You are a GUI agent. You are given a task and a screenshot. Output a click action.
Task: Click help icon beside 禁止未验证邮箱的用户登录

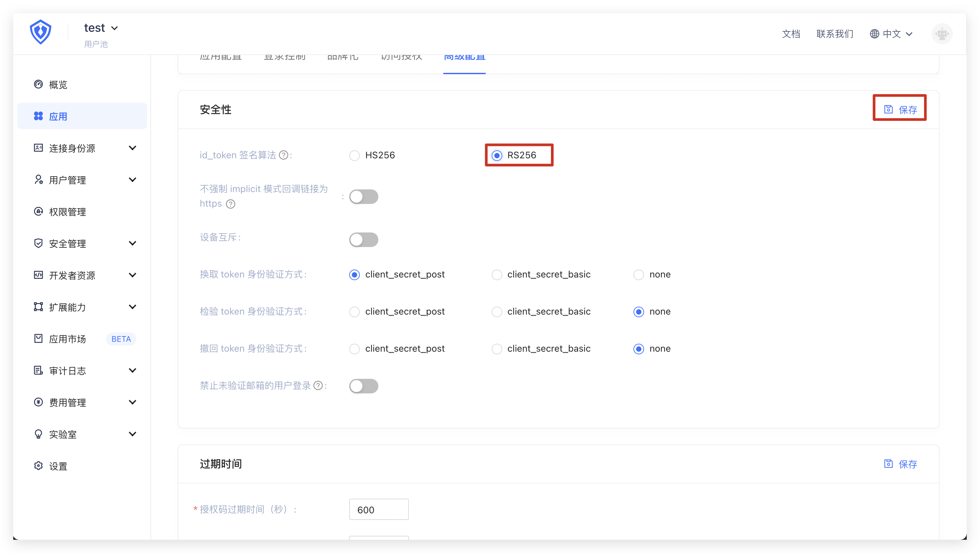tap(318, 386)
